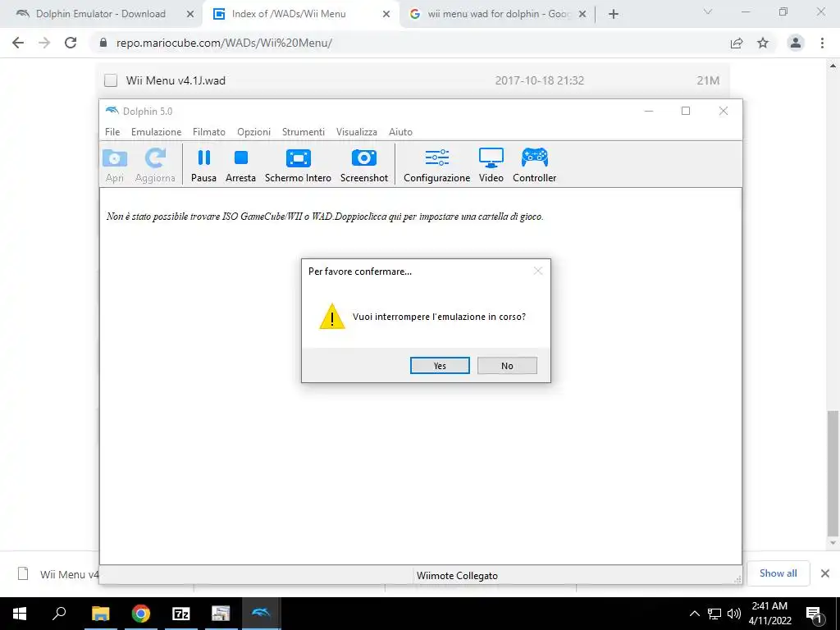Close the Dolphin Emulator - Download tab
This screenshot has height=630, width=840.
pos(190,15)
